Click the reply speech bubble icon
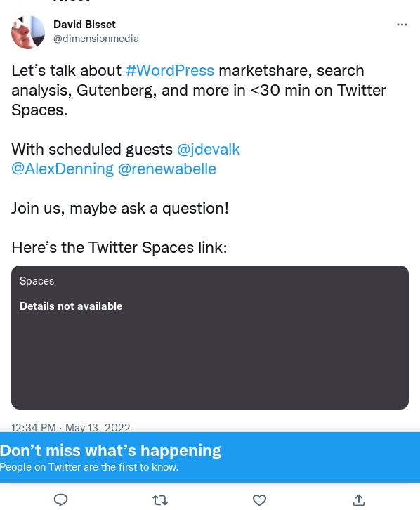The height and width of the screenshot is (510, 420). (x=60, y=499)
